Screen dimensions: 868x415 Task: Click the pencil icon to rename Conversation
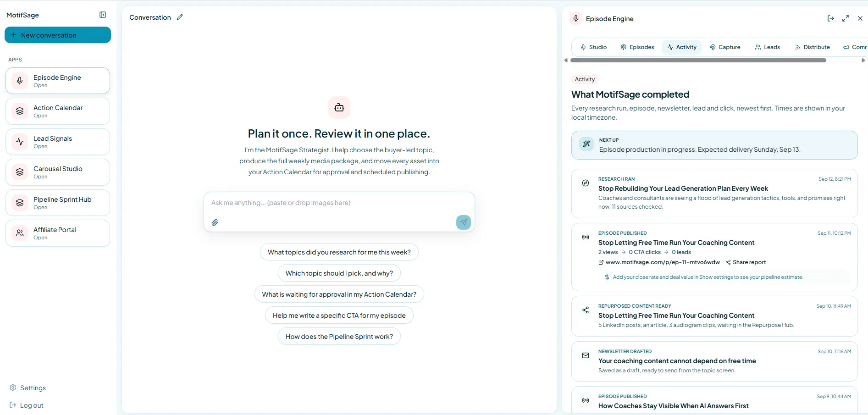click(180, 17)
